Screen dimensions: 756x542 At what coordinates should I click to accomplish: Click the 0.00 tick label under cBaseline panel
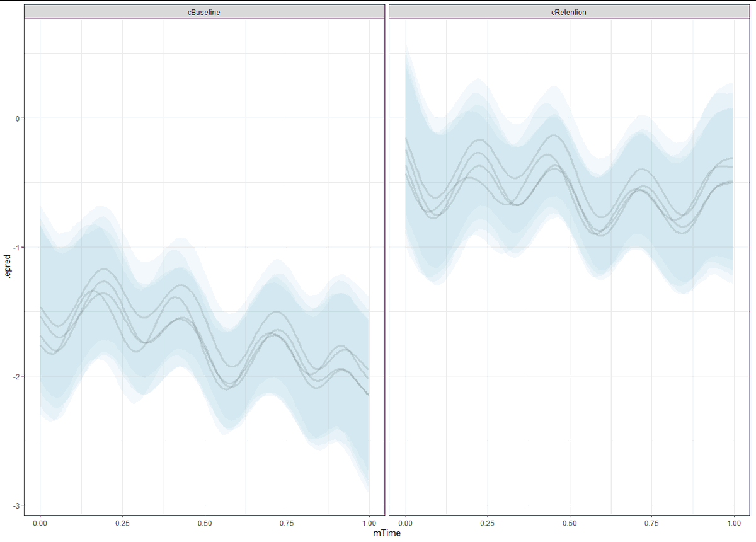coord(41,522)
